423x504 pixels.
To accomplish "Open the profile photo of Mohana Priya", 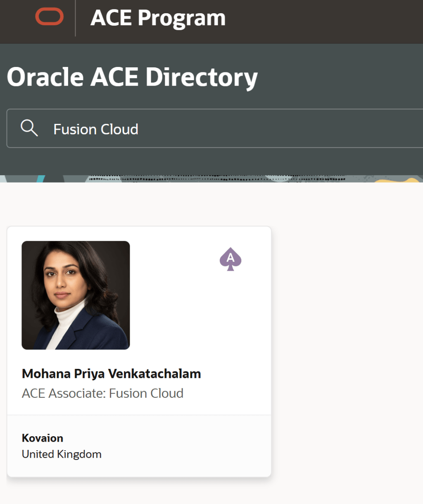I will pos(76,295).
